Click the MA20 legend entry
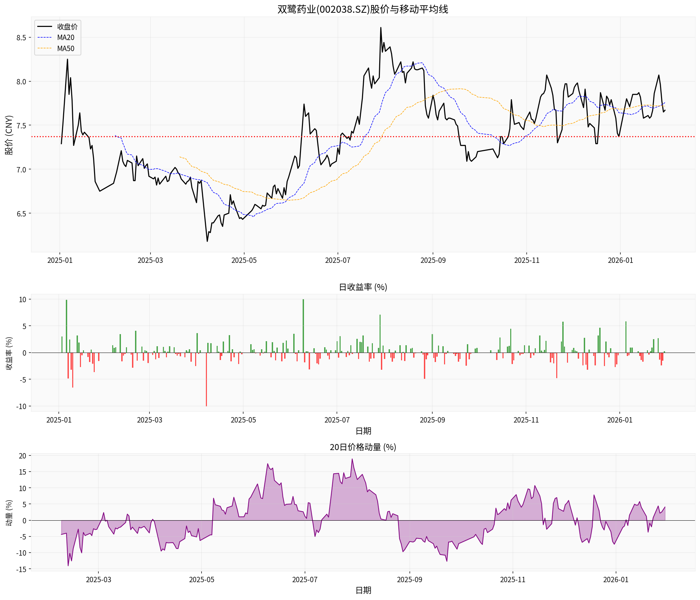700x600 pixels. click(65, 38)
